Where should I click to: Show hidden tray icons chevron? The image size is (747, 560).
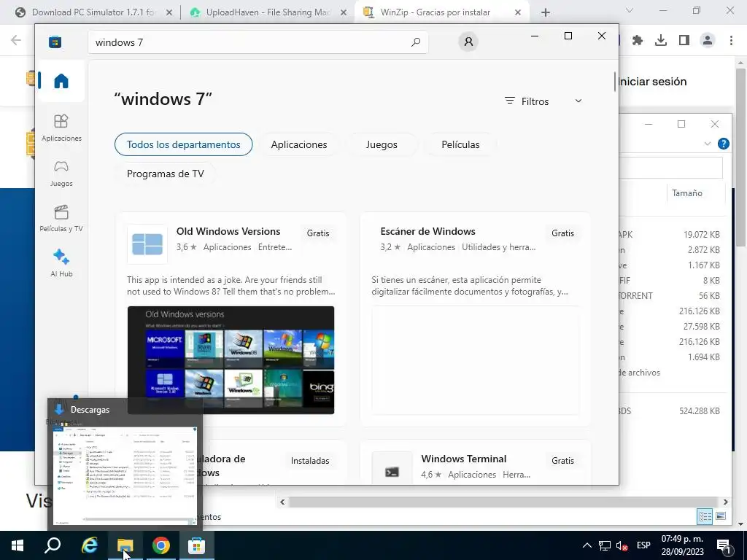[587, 545]
